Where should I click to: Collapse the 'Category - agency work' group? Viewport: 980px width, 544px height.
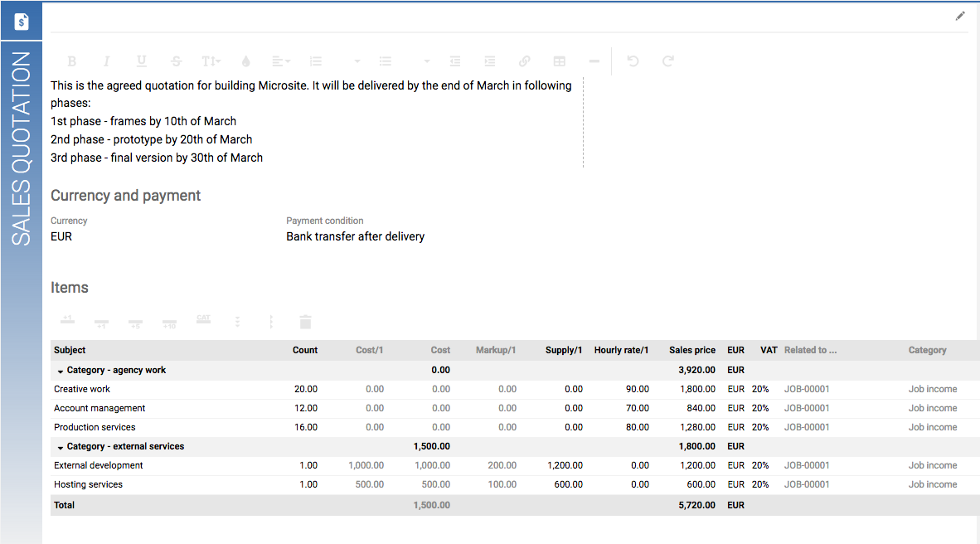pos(61,371)
